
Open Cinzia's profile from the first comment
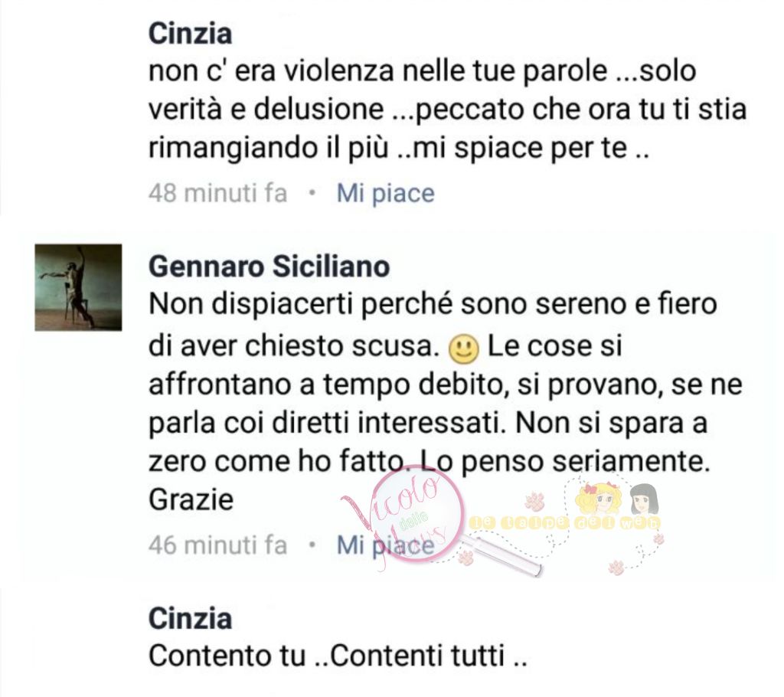point(190,34)
